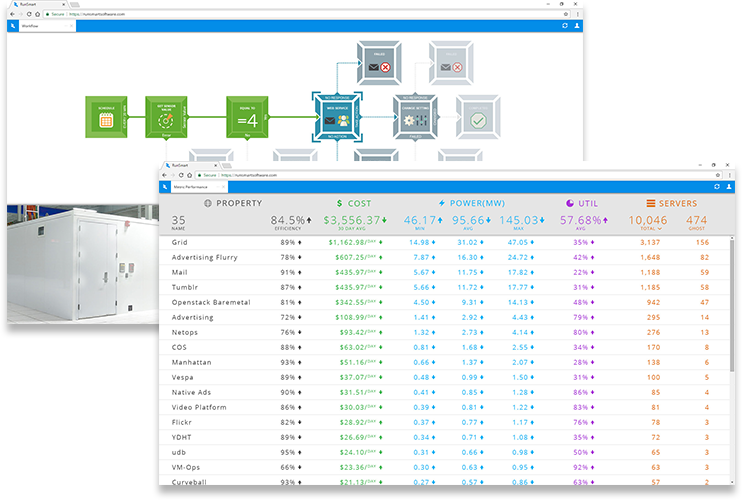Click the dollar sign icon beside COST

[x=339, y=203]
